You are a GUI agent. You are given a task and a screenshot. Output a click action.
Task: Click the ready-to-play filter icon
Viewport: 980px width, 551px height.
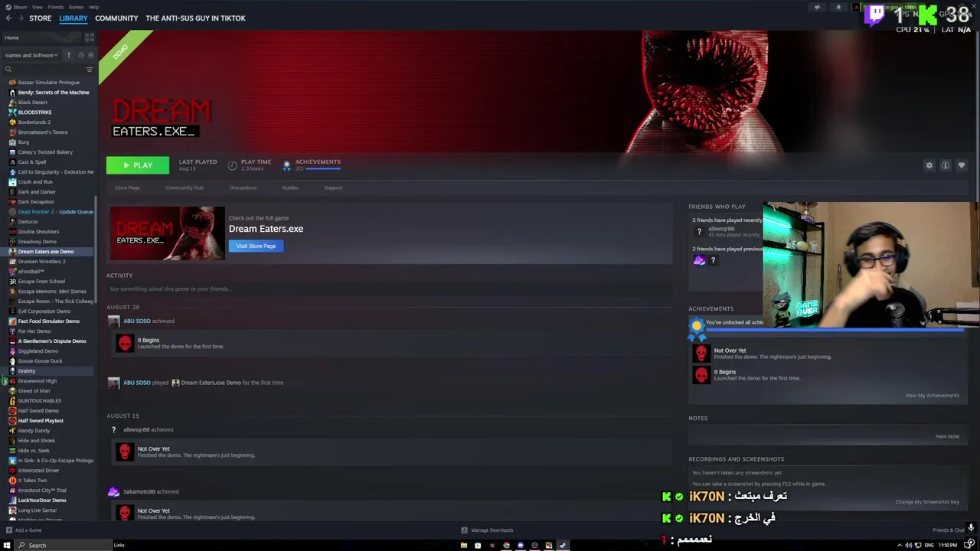pyautogui.click(x=91, y=55)
